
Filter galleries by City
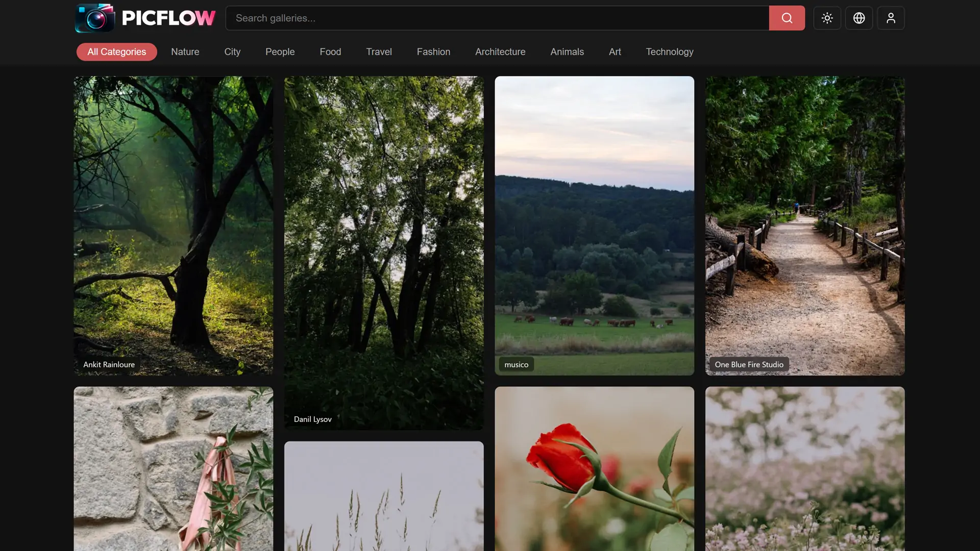point(232,52)
